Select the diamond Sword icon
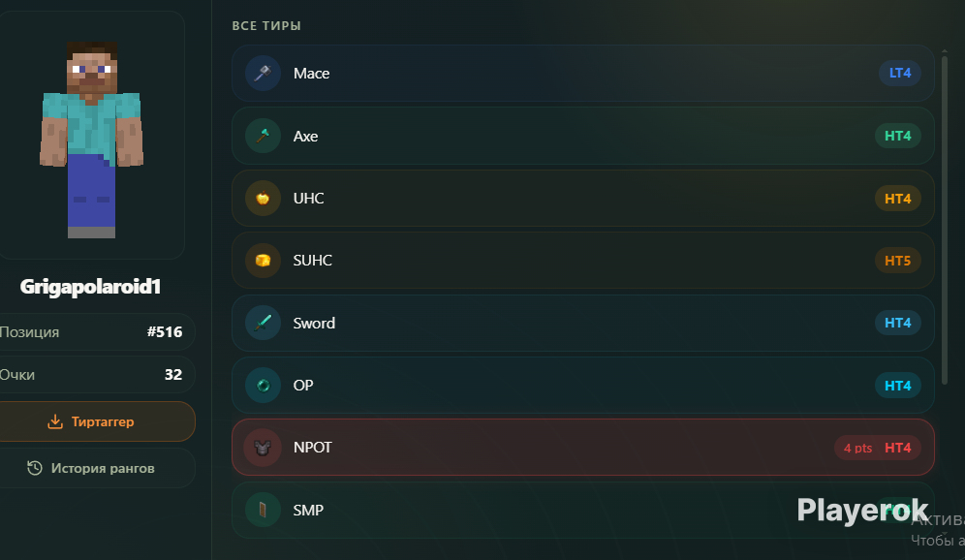Viewport: 965px width, 560px height. click(263, 323)
